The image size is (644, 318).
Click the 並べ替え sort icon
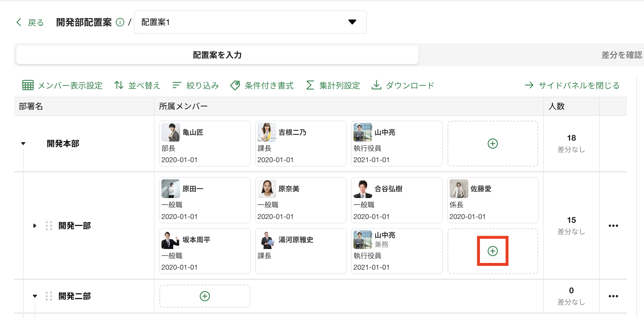pos(119,85)
